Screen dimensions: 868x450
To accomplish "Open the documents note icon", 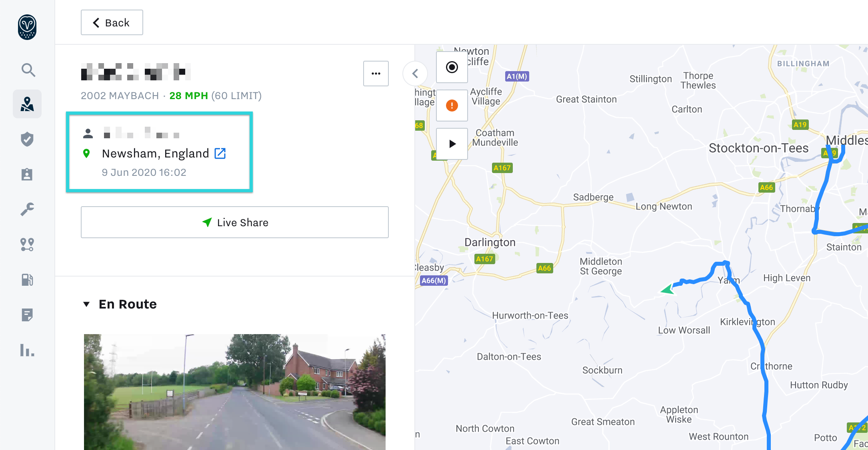I will [27, 315].
